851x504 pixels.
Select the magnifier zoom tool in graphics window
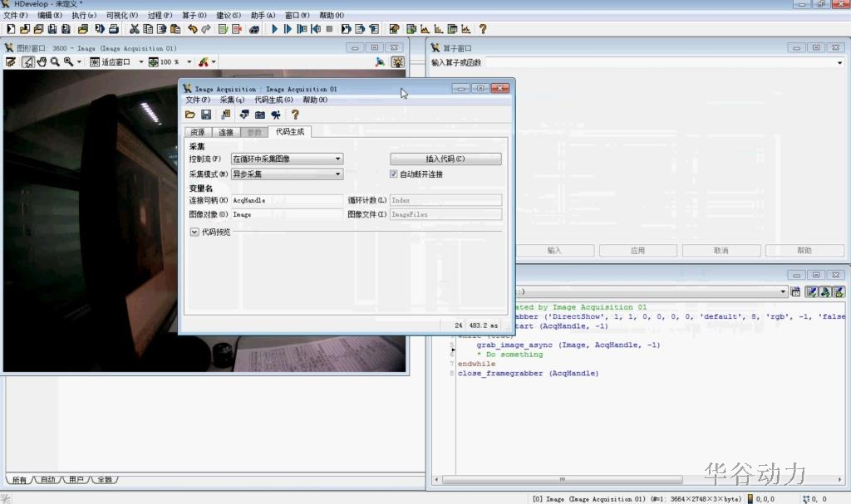[x=55, y=61]
